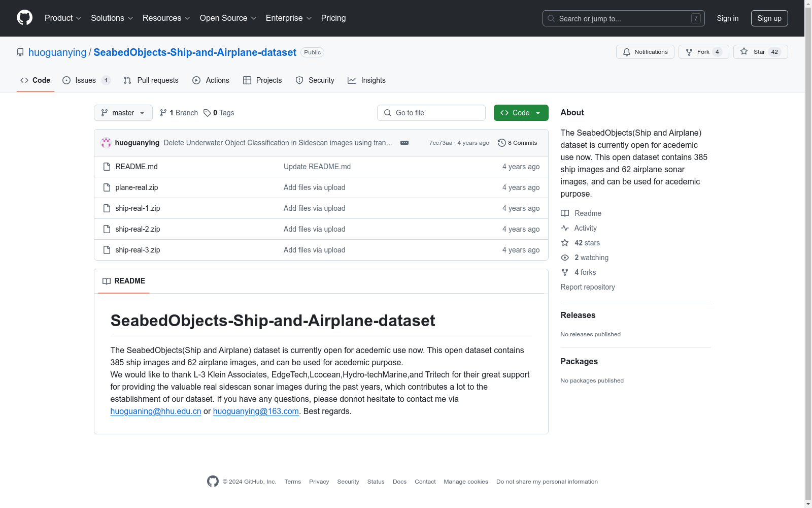Click Sign in
The height and width of the screenshot is (508, 812).
click(728, 18)
